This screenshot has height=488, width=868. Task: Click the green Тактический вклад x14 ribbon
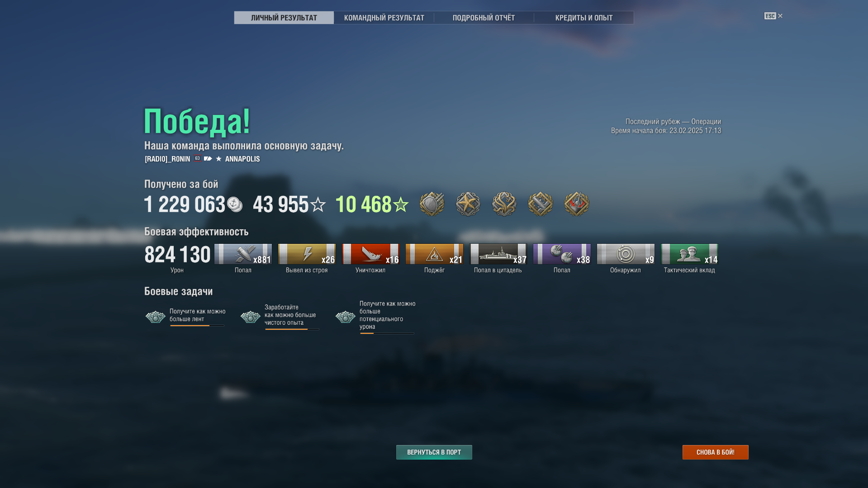tap(689, 254)
